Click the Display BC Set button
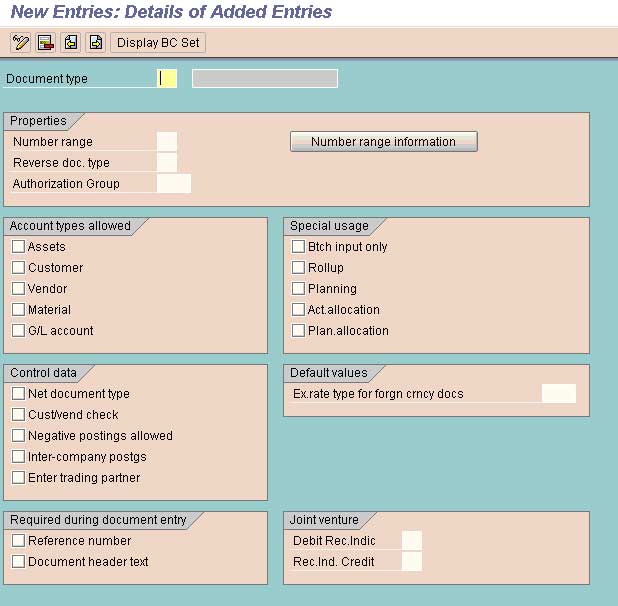618x606 pixels. tap(158, 43)
